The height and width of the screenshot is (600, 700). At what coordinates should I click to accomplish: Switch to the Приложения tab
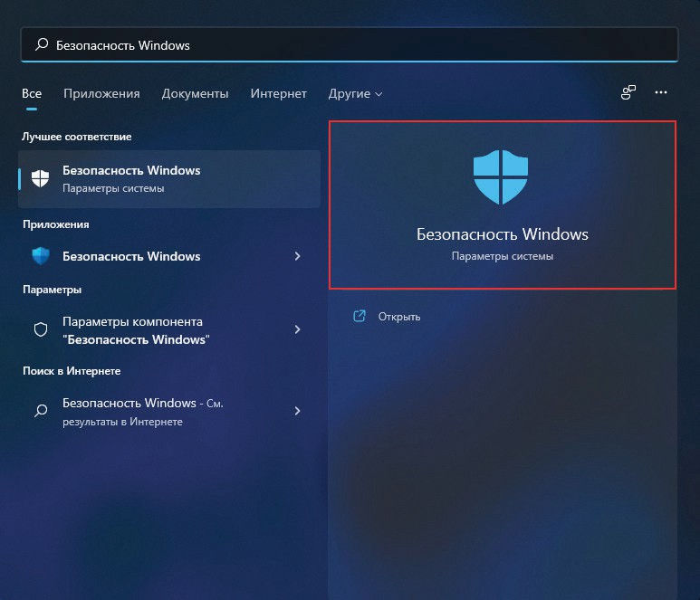coord(101,93)
